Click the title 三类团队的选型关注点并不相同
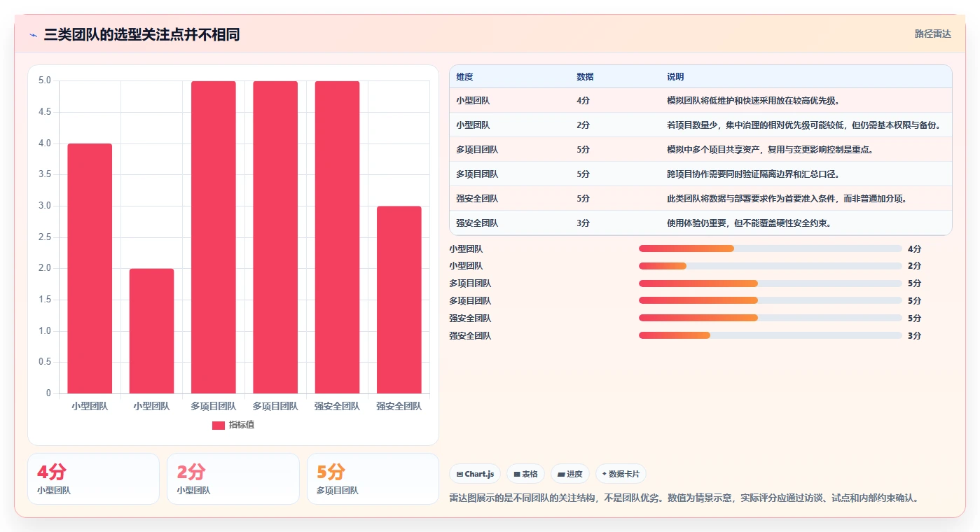 click(x=142, y=34)
